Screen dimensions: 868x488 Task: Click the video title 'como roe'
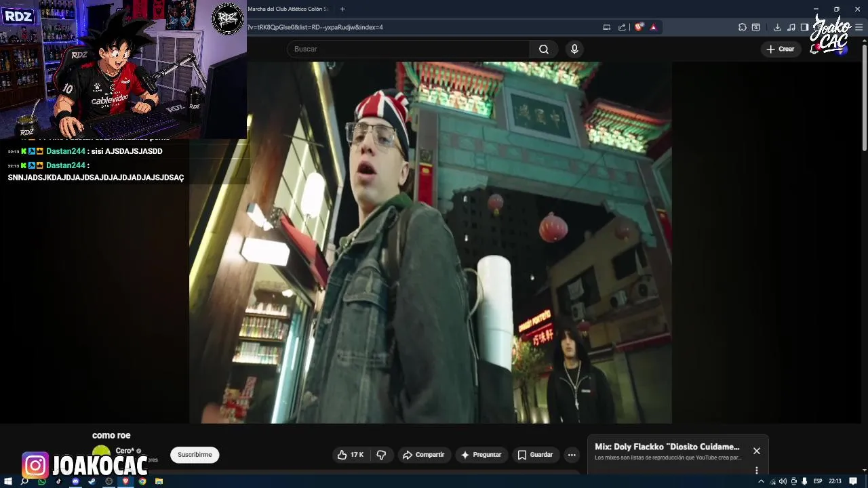click(x=111, y=435)
